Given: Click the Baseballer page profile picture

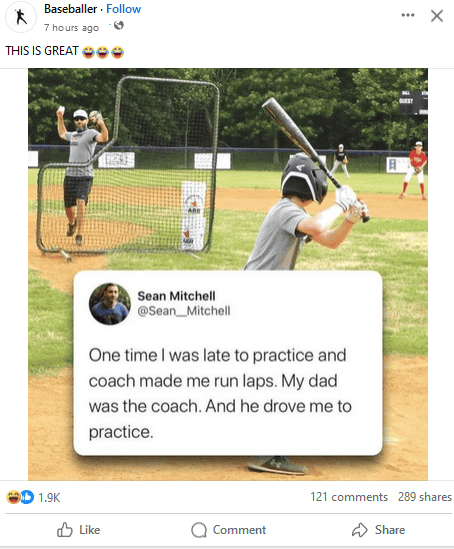Looking at the screenshot, I should pyautogui.click(x=21, y=17).
